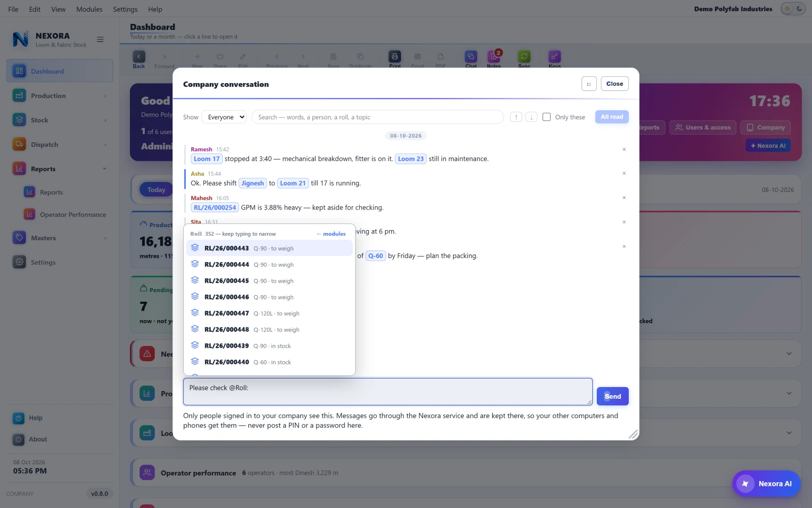
Task: Collapse the sidebar with the hamburger icon
Action: [100, 39]
